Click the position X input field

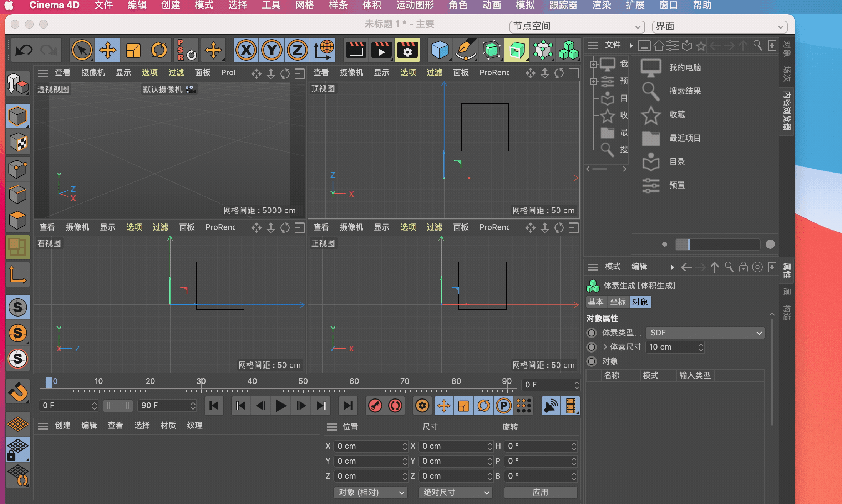pos(370,446)
